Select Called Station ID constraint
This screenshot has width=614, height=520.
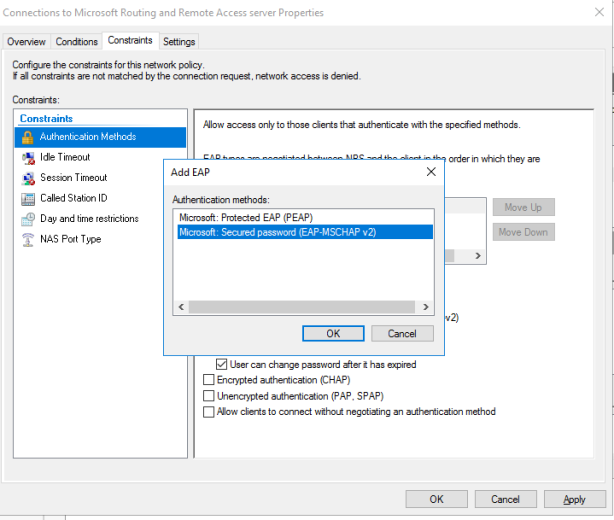(74, 198)
